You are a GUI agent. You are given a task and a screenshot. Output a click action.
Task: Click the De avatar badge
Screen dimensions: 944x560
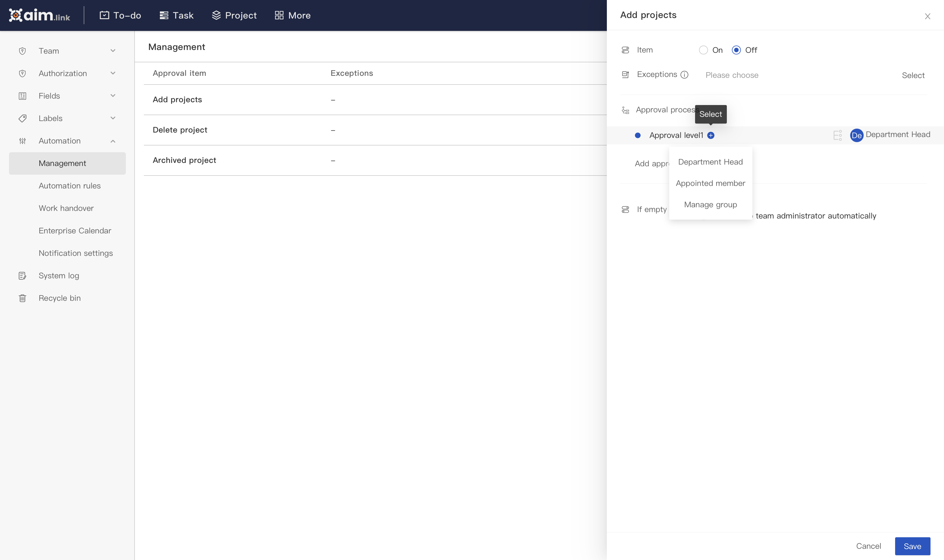[856, 135]
